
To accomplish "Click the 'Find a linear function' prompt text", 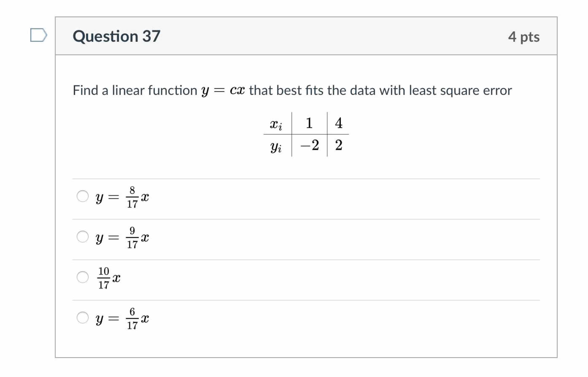I will [135, 90].
